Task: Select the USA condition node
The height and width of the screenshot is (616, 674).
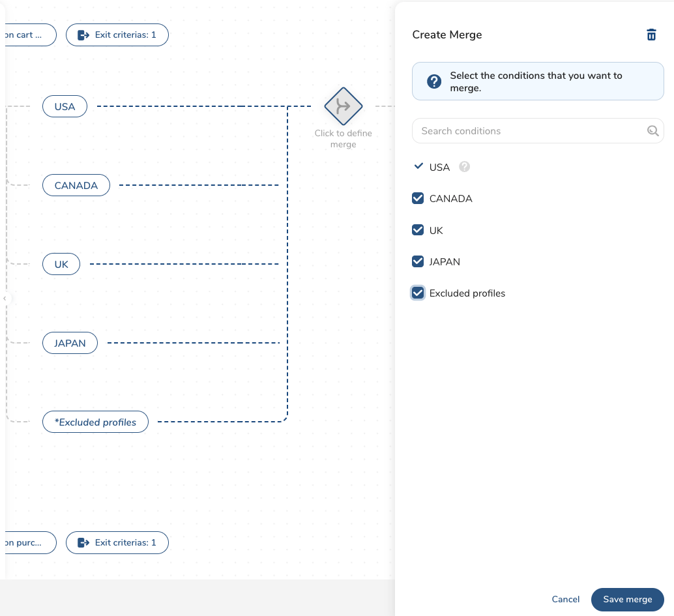Action: click(x=65, y=106)
